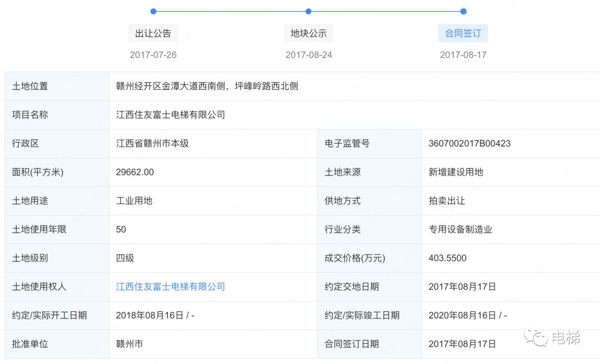Select the 出让公告 stage label
The image size is (600, 364).
click(153, 33)
